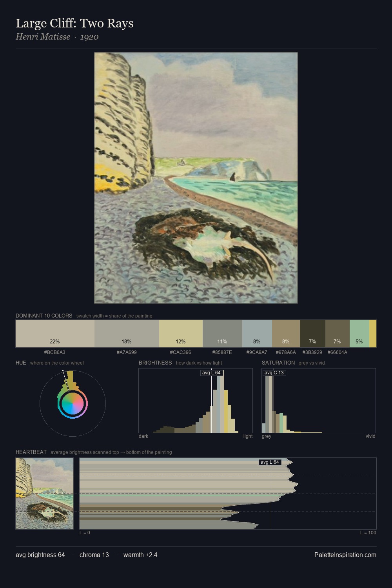Click the DOMINANT 10 COLORS heading
Viewport: 392px width, 588px height.
click(44, 316)
